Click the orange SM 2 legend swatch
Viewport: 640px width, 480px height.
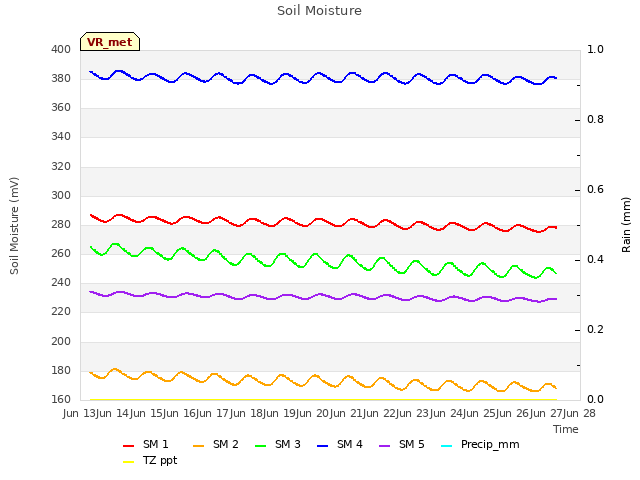(199, 446)
